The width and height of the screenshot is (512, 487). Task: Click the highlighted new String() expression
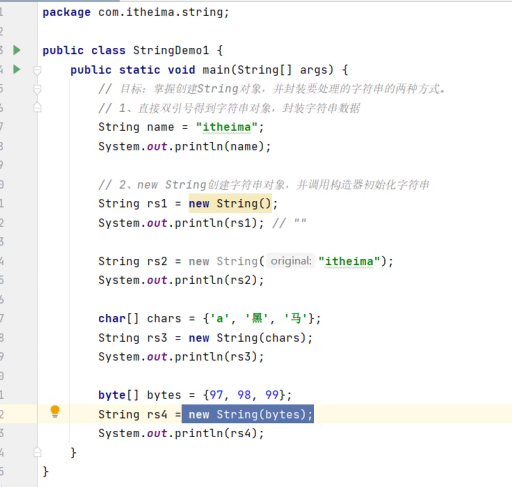[230, 203]
